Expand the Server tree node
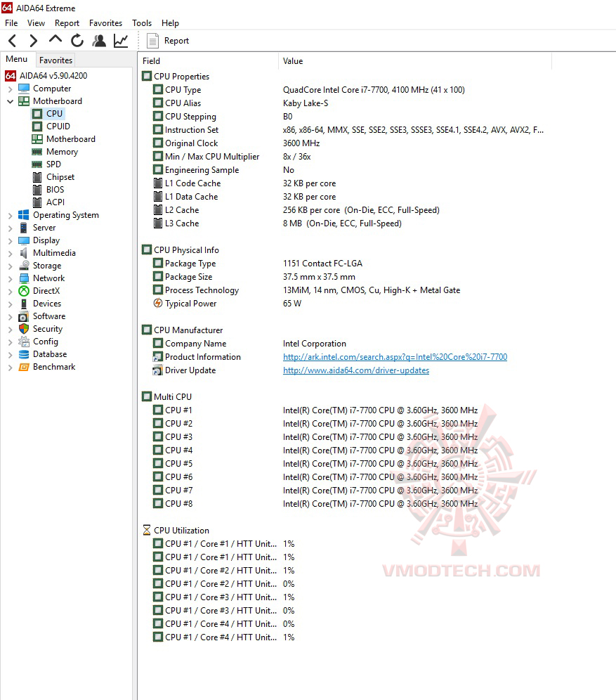Viewport: 616px width, 700px height. coord(11,228)
